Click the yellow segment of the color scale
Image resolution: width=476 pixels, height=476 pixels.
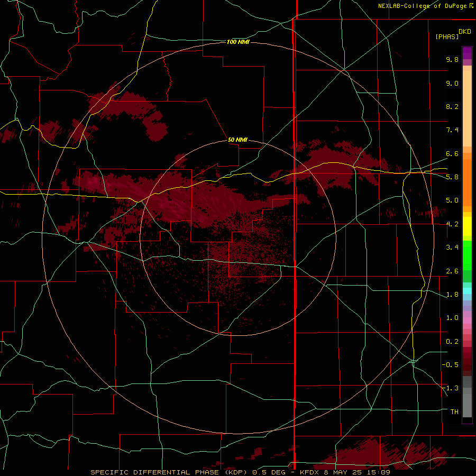[x=467, y=226]
